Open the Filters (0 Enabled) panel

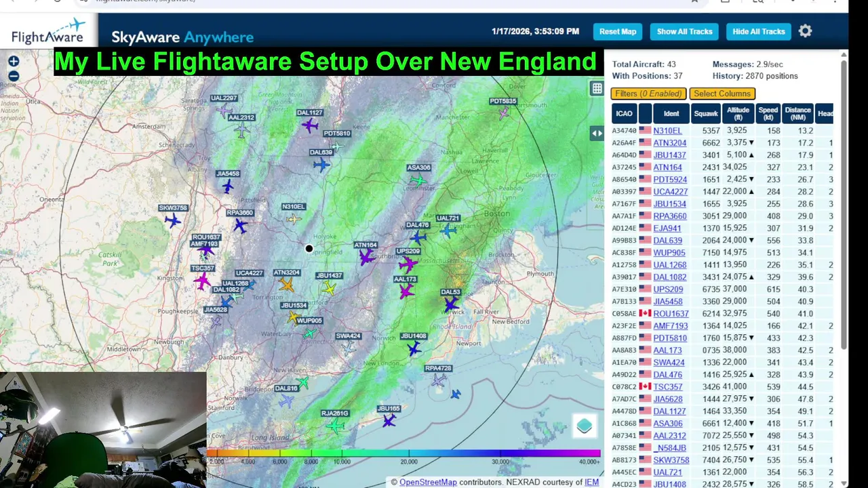coord(649,94)
